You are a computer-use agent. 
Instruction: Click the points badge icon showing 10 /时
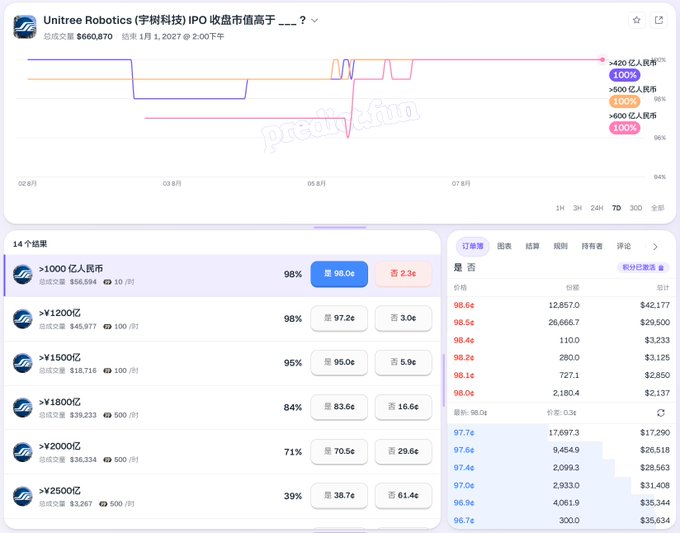point(107,282)
